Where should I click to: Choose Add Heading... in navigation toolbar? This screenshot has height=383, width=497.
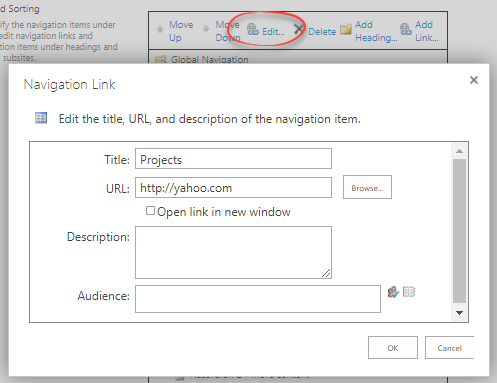coord(376,31)
